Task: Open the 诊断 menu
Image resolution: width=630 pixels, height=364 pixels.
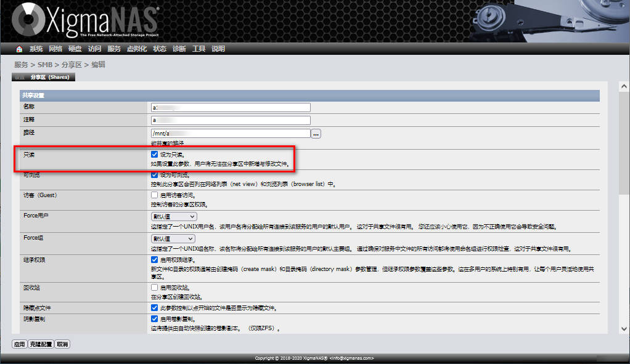Action: coord(179,49)
